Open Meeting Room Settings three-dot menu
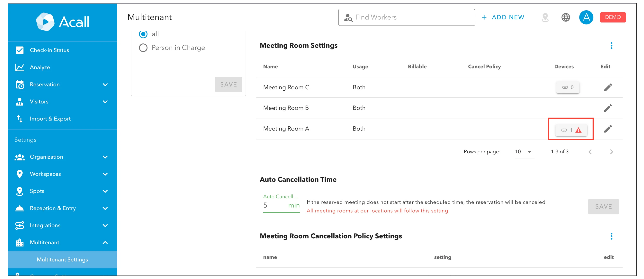Screen dimensions: 644x279 tap(611, 46)
